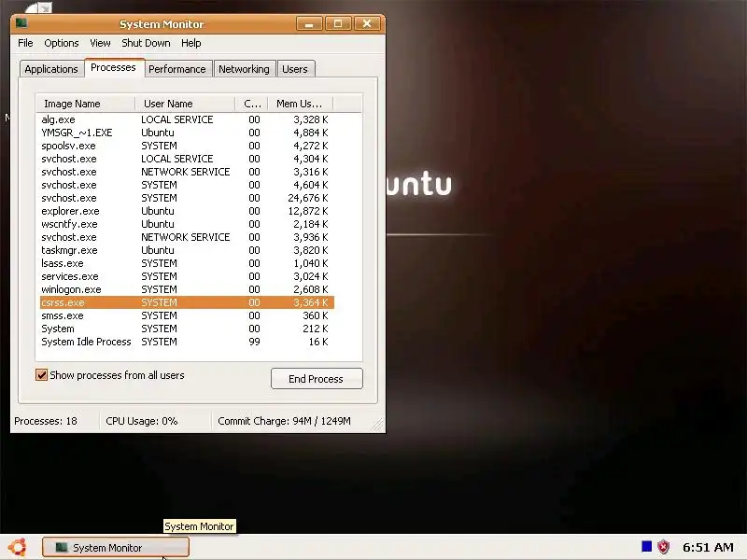Select the taskmgr.exe process
The width and height of the screenshot is (747, 560).
coord(187,250)
